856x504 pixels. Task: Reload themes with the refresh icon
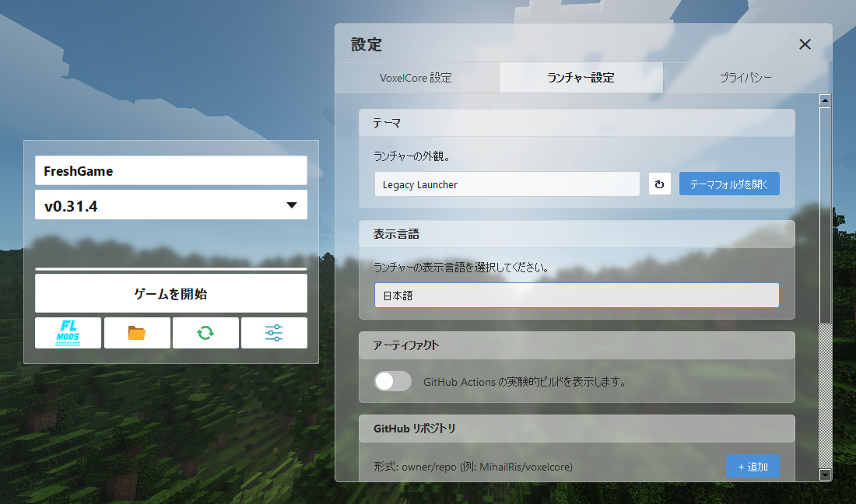click(x=659, y=184)
